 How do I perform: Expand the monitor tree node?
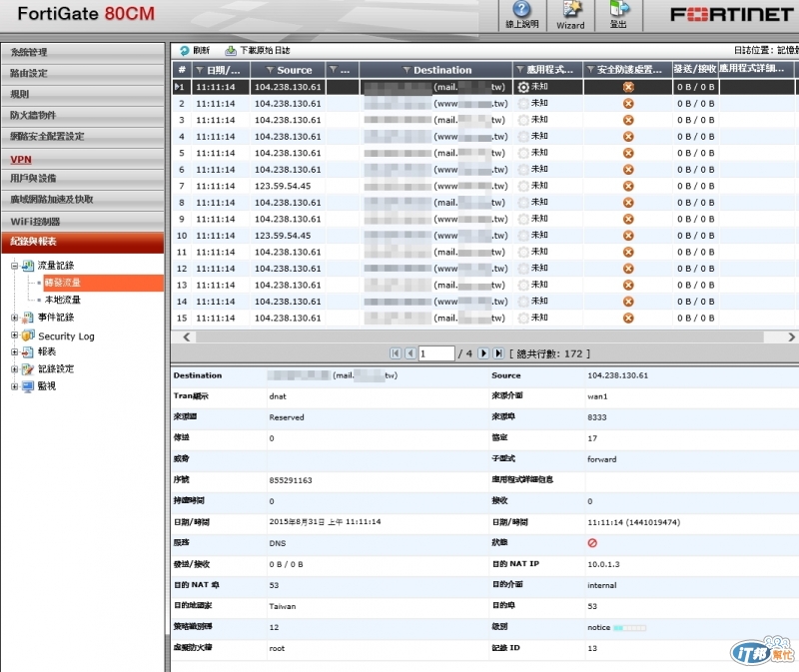pos(15,386)
